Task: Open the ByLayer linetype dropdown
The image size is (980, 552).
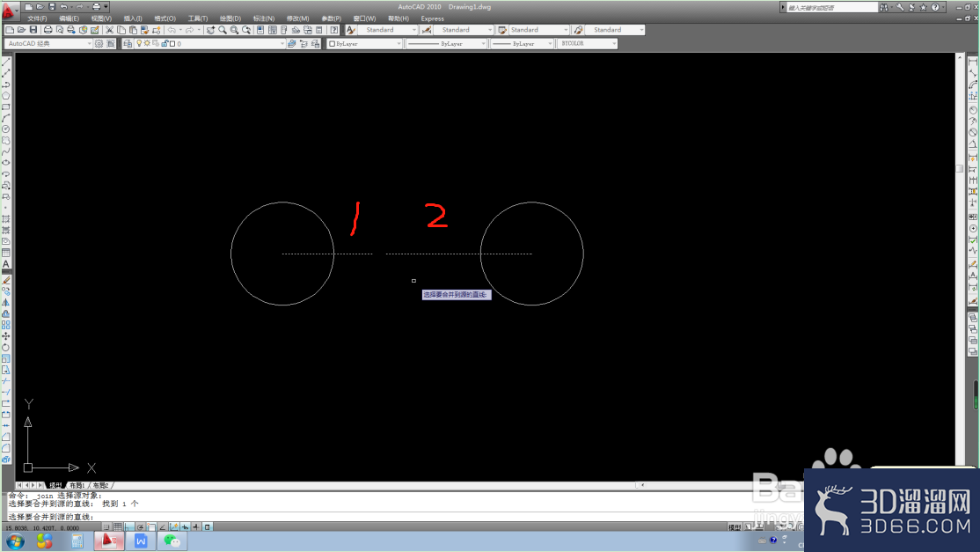Action: point(446,44)
